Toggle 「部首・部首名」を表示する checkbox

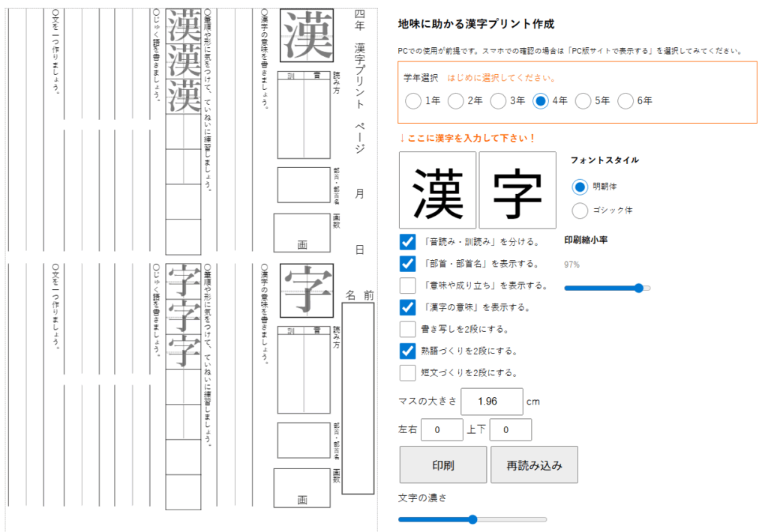point(408,264)
